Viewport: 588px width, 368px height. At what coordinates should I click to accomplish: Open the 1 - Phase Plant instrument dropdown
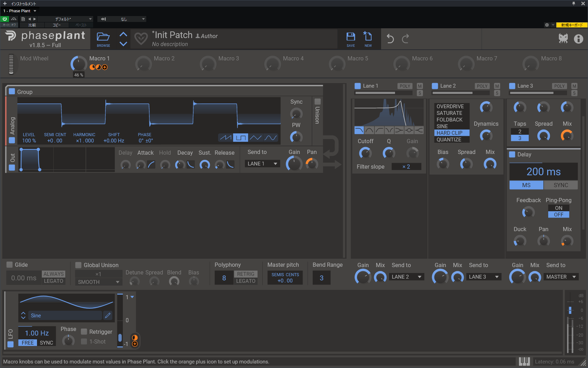tap(20, 11)
